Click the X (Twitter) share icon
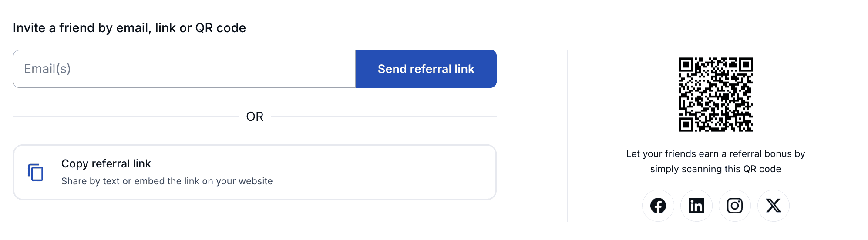868x240 pixels. pos(773,206)
